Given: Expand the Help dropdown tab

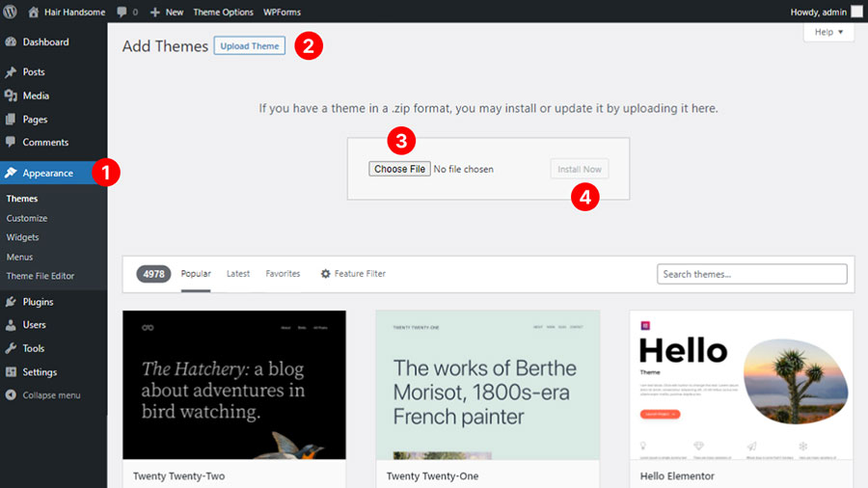Looking at the screenshot, I should pyautogui.click(x=828, y=32).
